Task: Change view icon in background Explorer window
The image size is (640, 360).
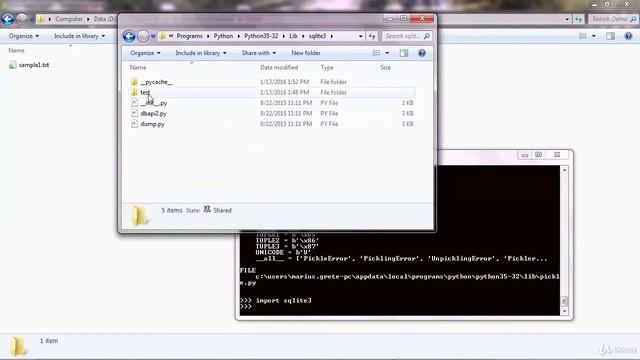Action: click(x=583, y=36)
